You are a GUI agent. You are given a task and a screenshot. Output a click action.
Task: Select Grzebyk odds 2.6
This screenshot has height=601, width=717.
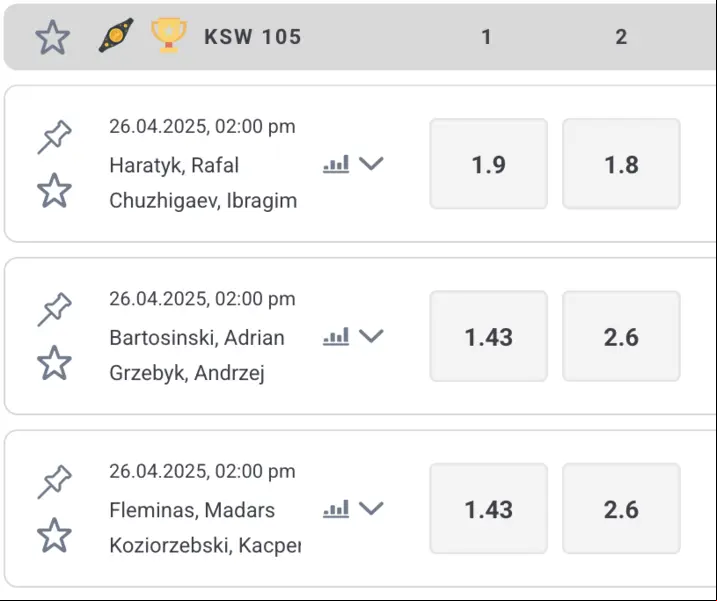(x=621, y=336)
